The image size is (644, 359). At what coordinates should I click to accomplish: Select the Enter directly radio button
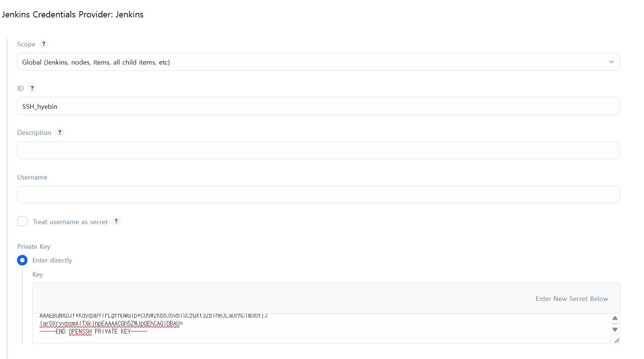(x=22, y=260)
